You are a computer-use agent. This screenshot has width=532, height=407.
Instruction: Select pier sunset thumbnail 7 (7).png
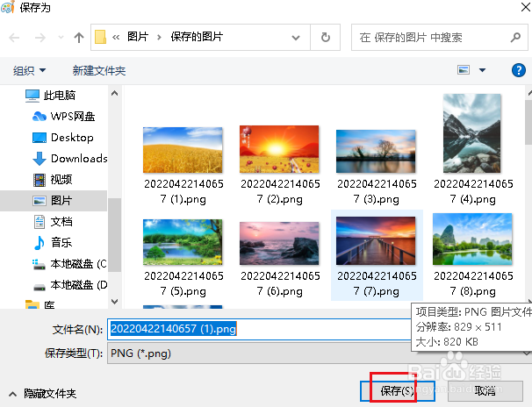point(376,240)
